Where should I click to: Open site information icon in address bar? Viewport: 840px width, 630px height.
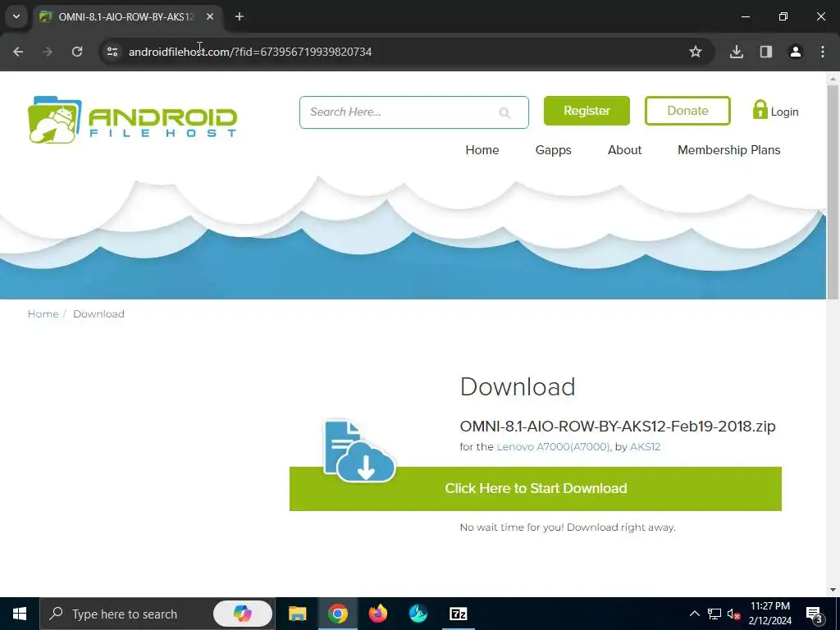(x=112, y=52)
